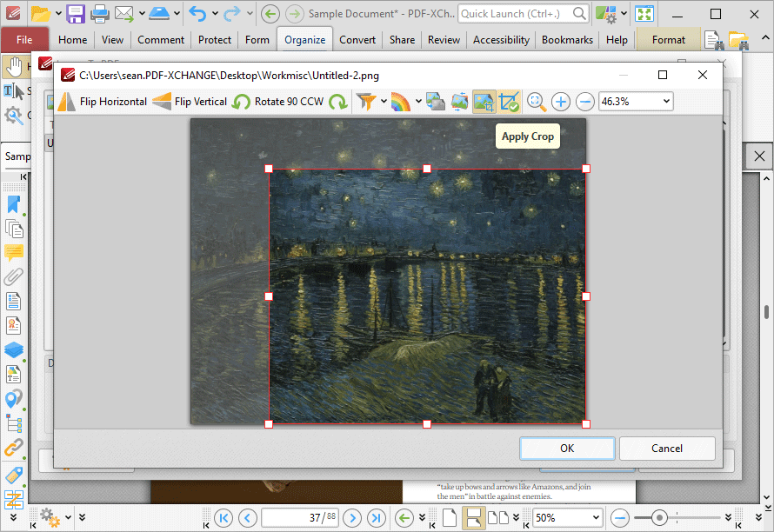Image resolution: width=774 pixels, height=532 pixels.
Task: Select continuous page layout
Action: (x=473, y=518)
